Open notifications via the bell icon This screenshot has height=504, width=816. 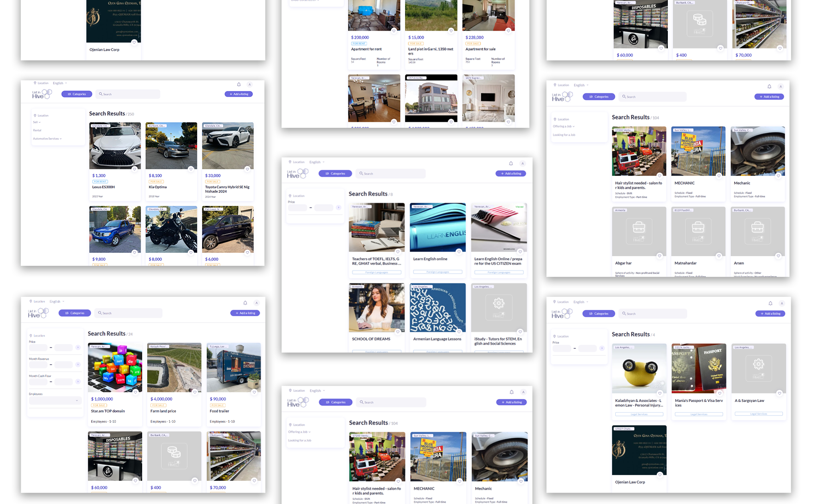(x=239, y=84)
